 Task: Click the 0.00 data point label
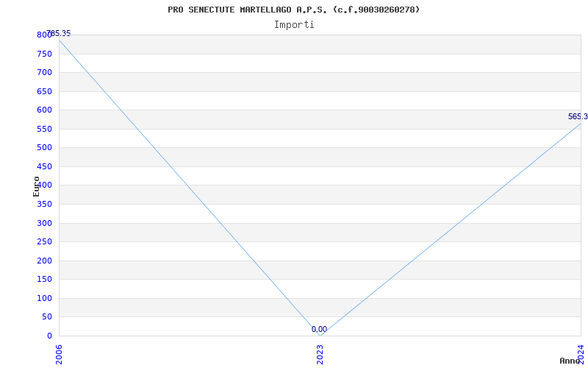click(319, 329)
